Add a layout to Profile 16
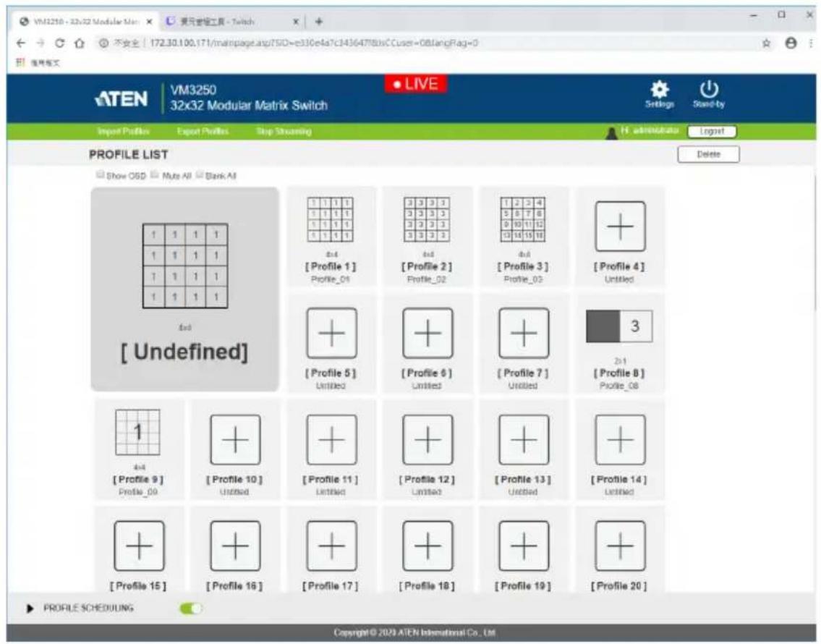The width and height of the screenshot is (821, 644). click(235, 546)
